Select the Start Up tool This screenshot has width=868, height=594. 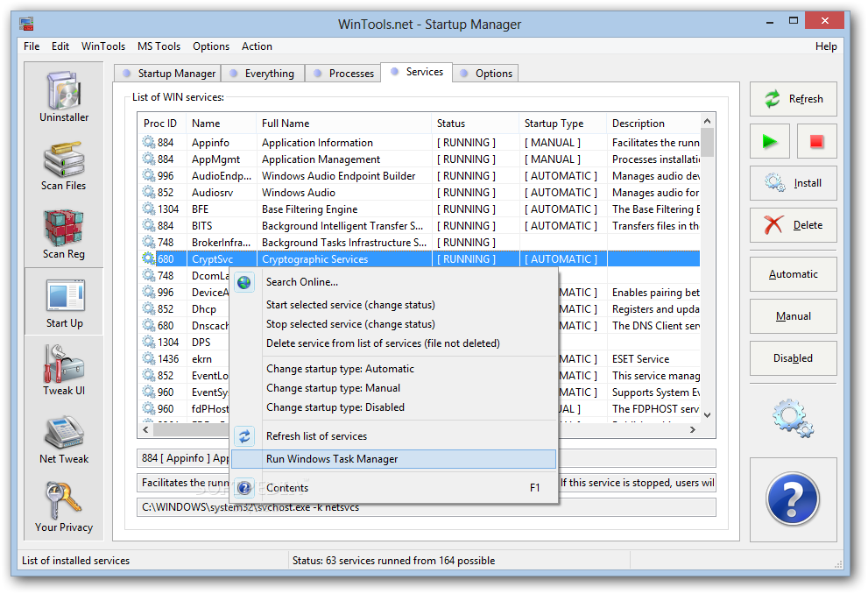(64, 302)
